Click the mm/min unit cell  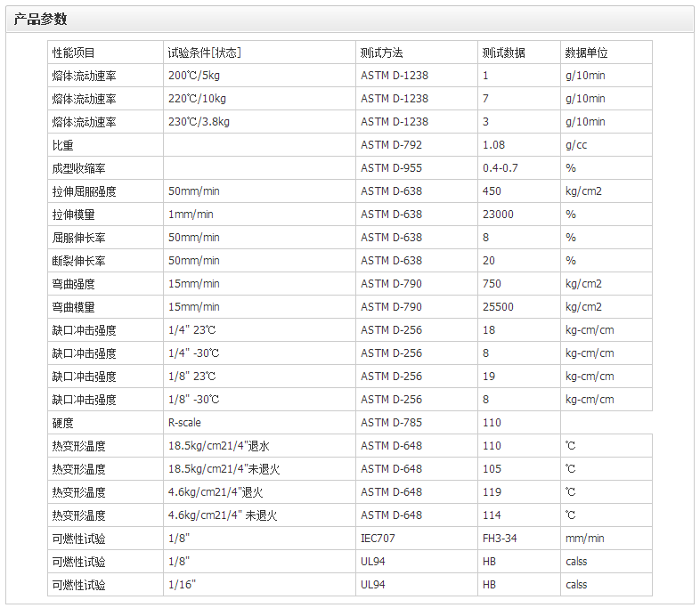(x=606, y=539)
